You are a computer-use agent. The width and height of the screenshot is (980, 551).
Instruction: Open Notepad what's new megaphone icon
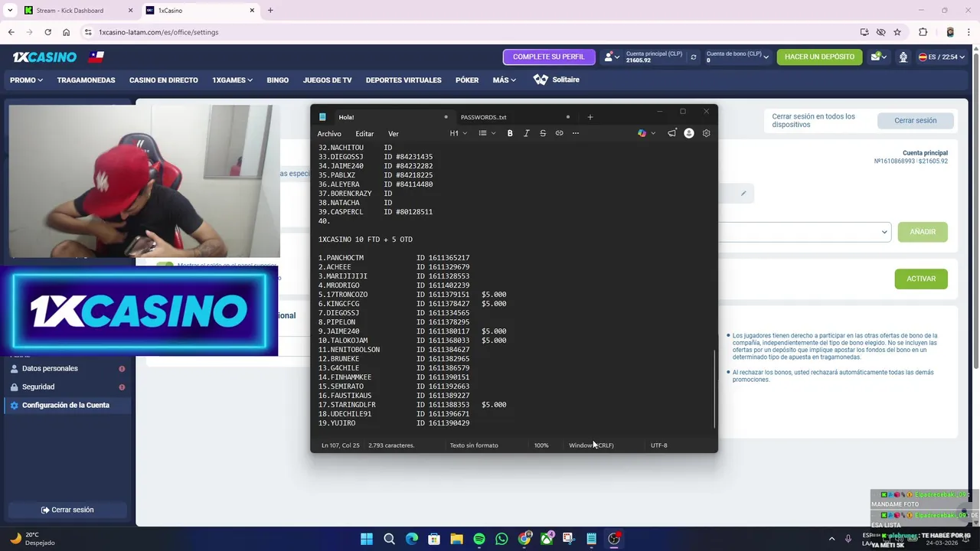tap(671, 133)
